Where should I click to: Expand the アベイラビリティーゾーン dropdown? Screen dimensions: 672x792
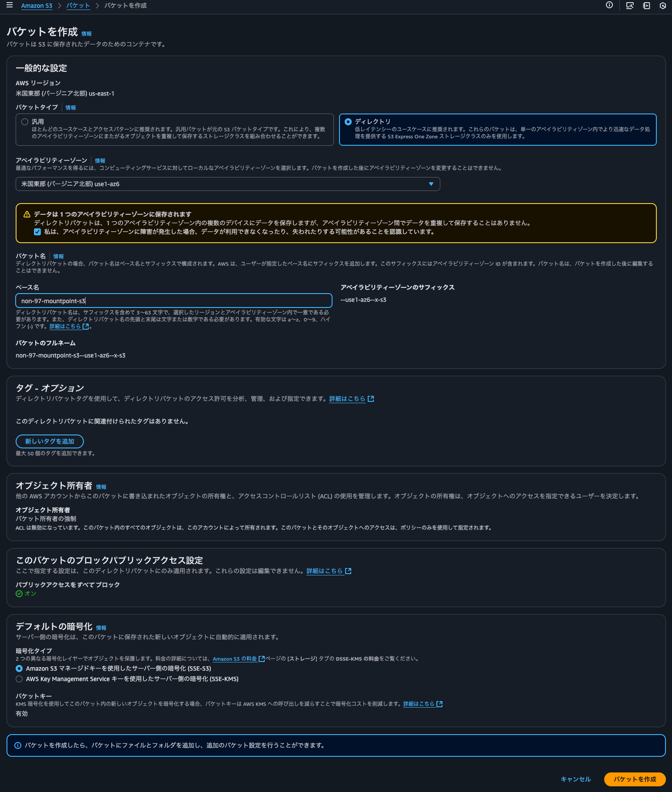(x=228, y=184)
